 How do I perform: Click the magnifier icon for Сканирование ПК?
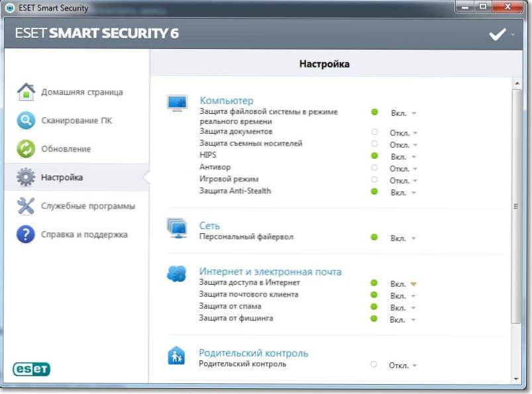[x=26, y=121]
